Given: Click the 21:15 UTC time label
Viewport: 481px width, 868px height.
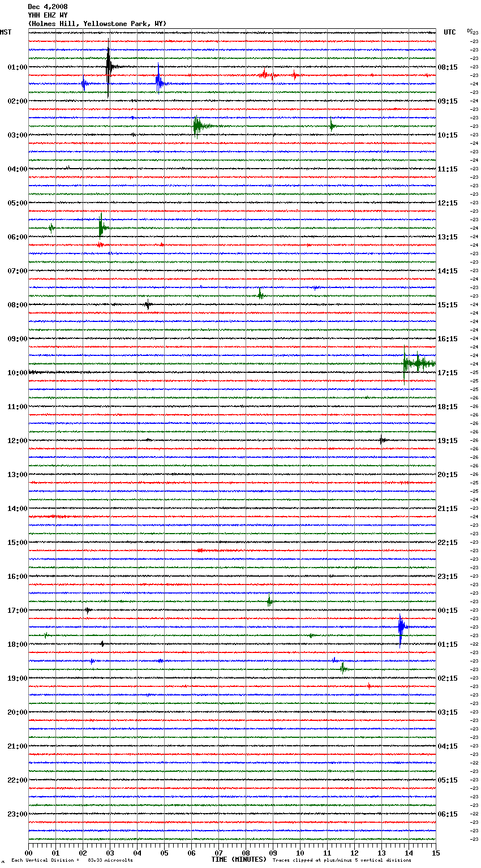Looking at the screenshot, I should click(448, 509).
